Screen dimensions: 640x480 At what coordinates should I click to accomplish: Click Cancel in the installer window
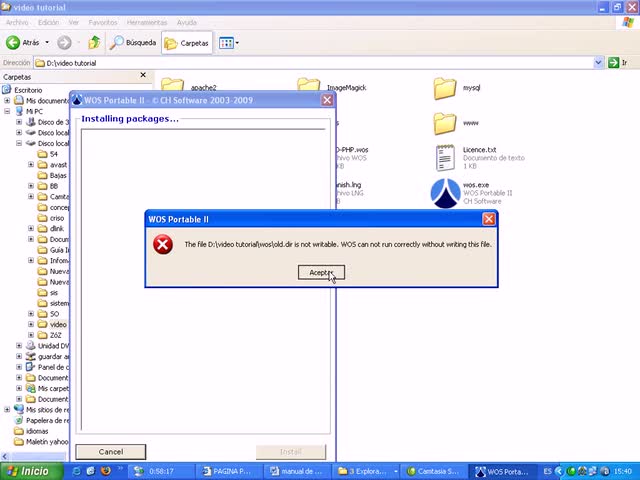pos(111,452)
